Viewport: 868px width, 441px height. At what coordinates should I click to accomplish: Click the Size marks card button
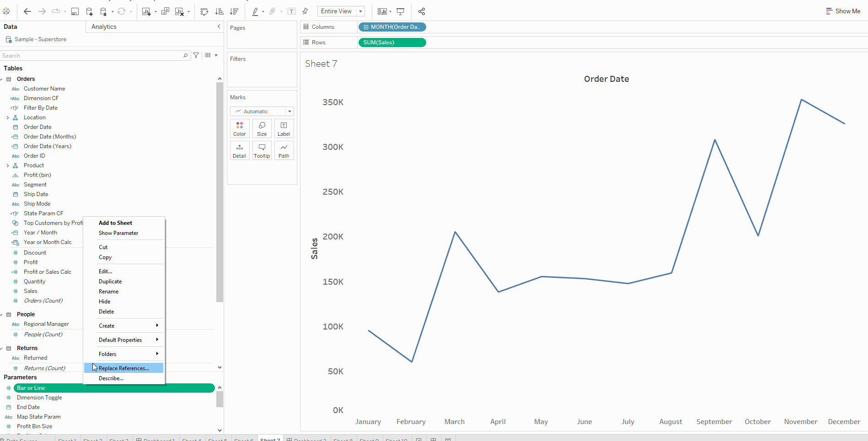[x=262, y=128]
